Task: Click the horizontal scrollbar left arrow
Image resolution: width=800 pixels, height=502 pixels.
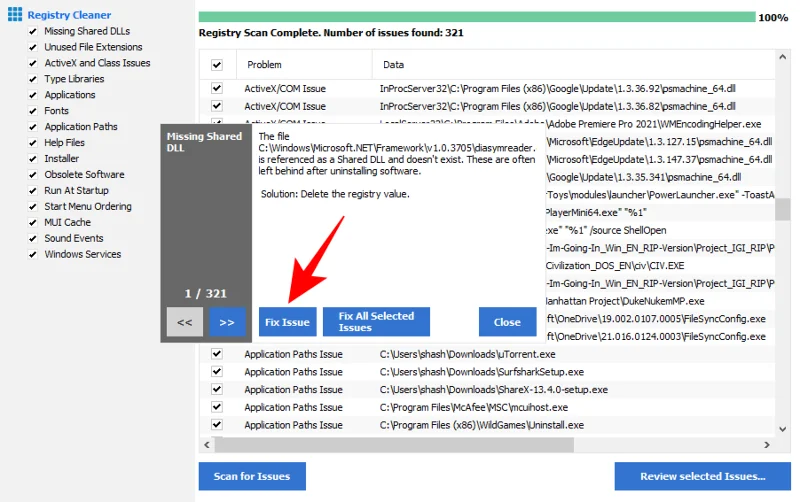Action: tap(207, 443)
